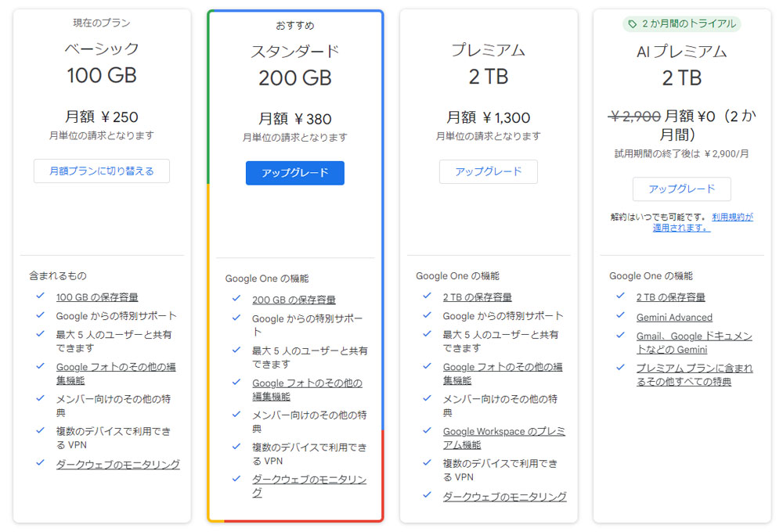
Task: Click the checkmark beside 200 GB の保存容量
Action: point(236,298)
